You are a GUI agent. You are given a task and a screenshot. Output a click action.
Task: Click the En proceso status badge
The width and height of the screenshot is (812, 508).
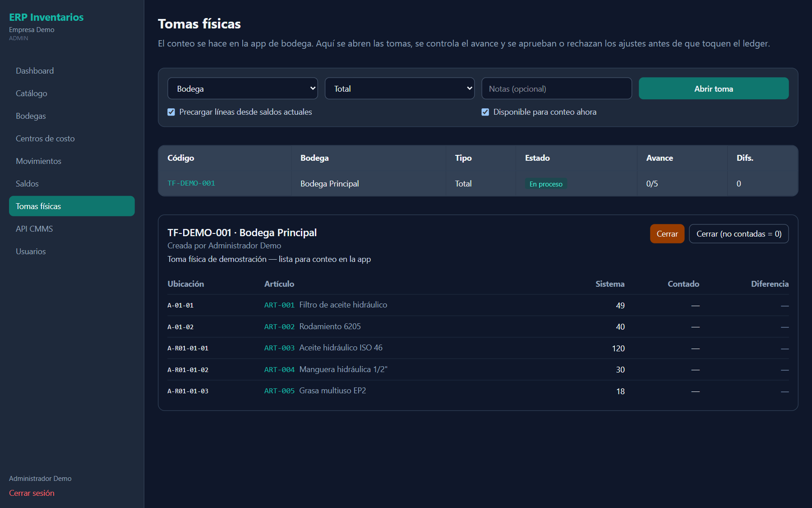point(546,184)
